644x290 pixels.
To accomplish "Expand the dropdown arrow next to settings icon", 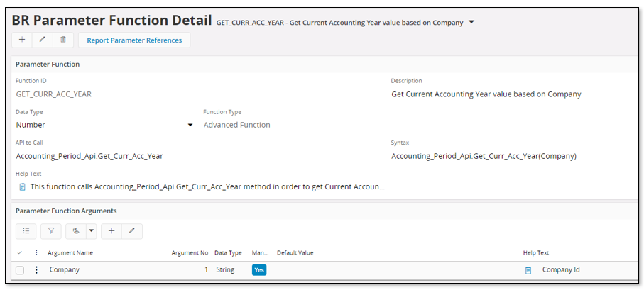I will click(x=91, y=231).
